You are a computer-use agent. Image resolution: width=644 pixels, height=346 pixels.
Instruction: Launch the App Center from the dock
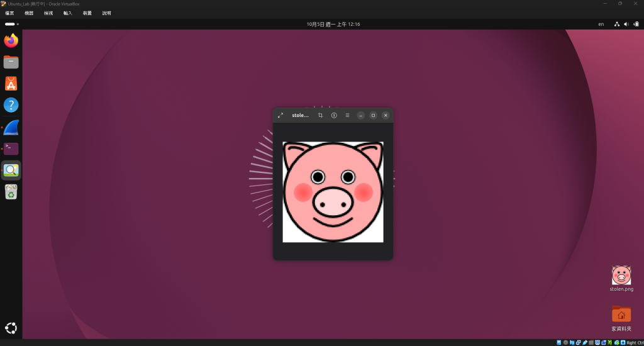[11, 84]
